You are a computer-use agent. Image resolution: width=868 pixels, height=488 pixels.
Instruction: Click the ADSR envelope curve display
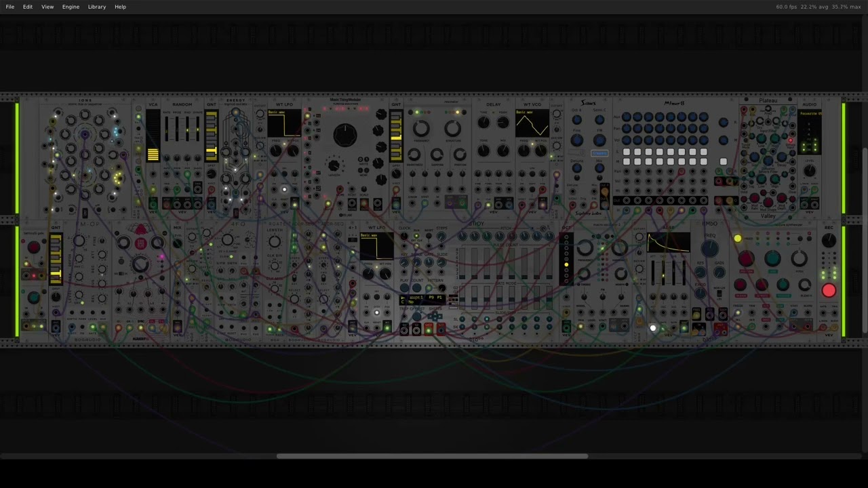coord(669,243)
